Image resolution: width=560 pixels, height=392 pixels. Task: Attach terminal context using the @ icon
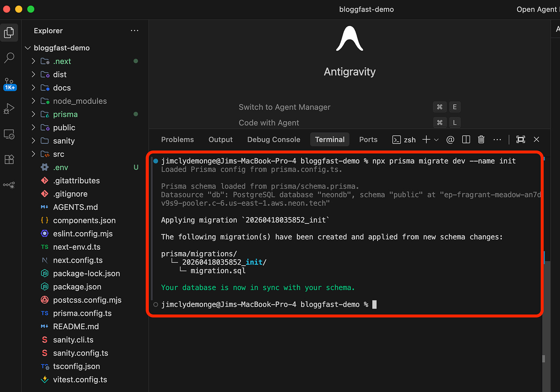click(x=450, y=139)
